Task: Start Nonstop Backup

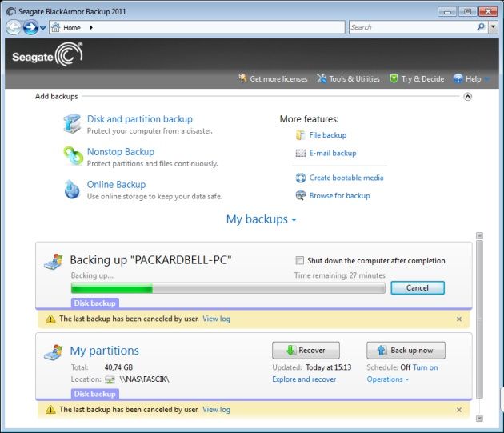Action: 121,152
